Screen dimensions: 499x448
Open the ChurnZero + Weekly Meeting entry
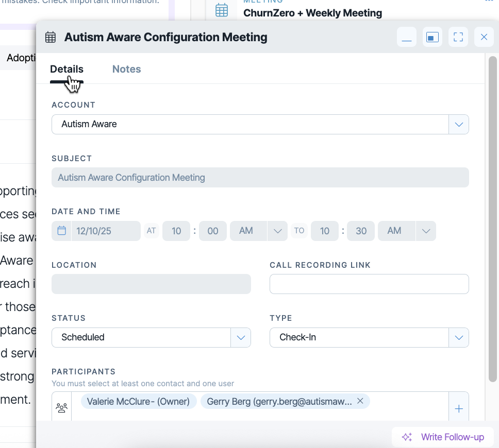pyautogui.click(x=312, y=13)
